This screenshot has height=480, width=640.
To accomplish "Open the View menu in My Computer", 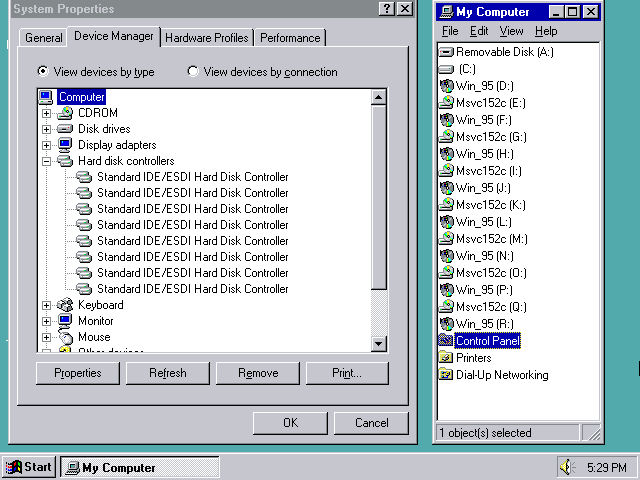I will pos(511,31).
